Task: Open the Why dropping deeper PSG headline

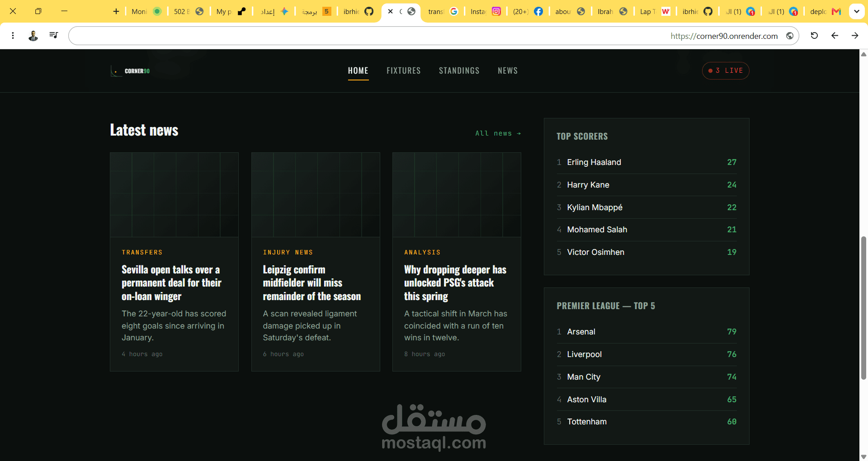Action: 455,283
